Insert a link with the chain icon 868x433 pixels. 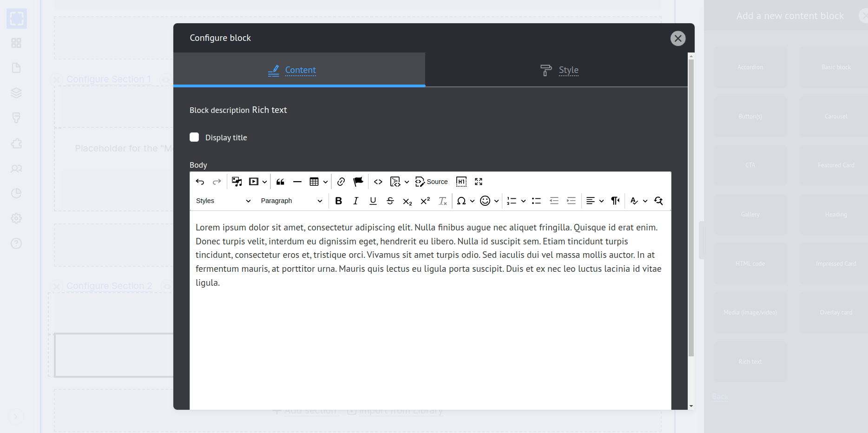tap(341, 182)
